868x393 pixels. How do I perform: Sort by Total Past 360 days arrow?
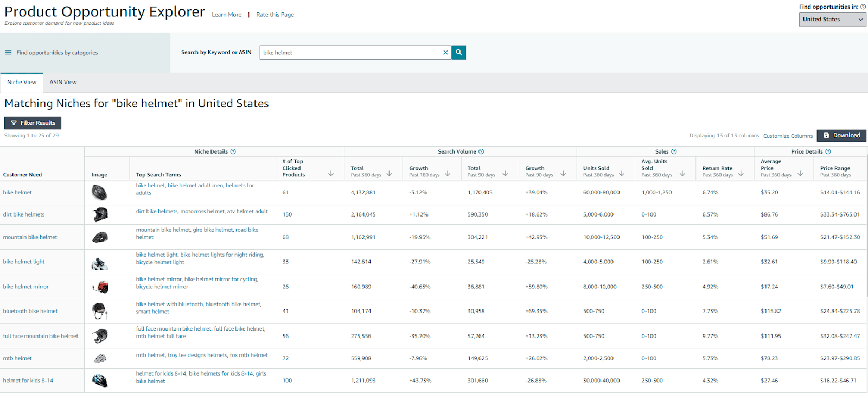389,174
